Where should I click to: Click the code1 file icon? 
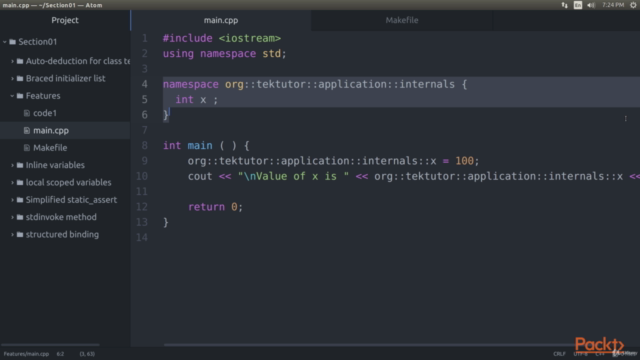tap(27, 113)
